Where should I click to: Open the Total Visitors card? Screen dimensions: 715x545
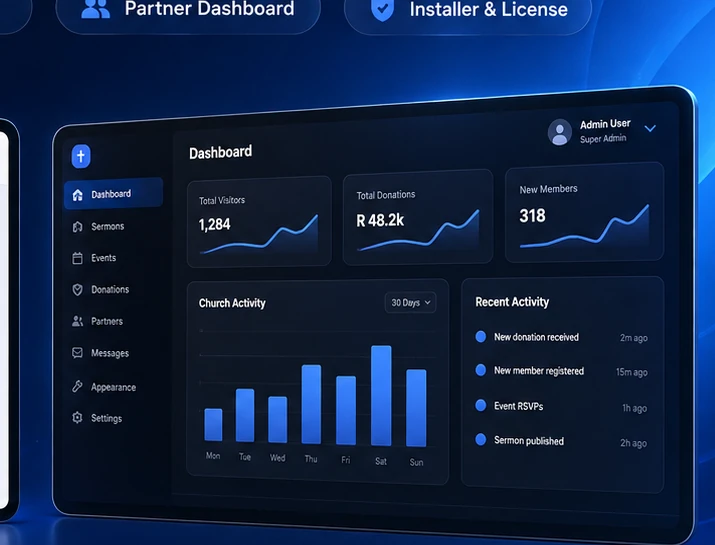(259, 222)
